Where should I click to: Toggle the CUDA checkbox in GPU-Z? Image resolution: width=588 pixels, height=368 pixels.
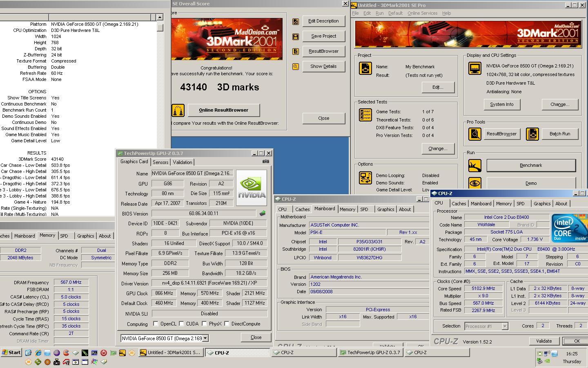[181, 324]
